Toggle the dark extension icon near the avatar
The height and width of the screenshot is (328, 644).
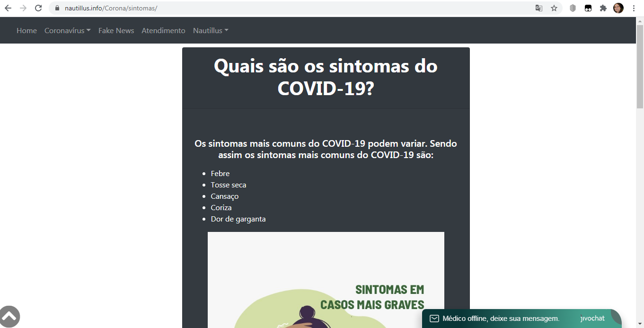click(x=588, y=8)
